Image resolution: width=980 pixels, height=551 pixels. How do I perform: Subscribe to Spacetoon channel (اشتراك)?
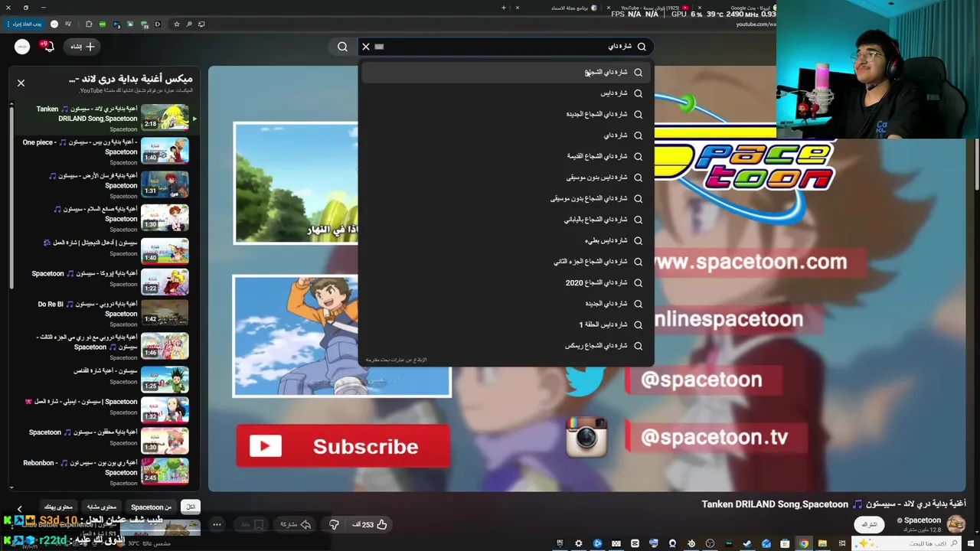pos(869,524)
